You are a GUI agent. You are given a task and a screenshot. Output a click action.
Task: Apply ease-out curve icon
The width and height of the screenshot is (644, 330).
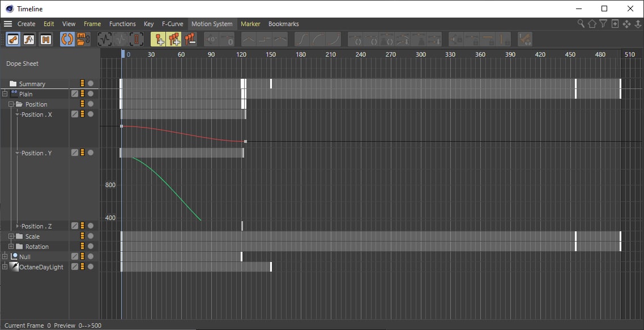click(334, 40)
